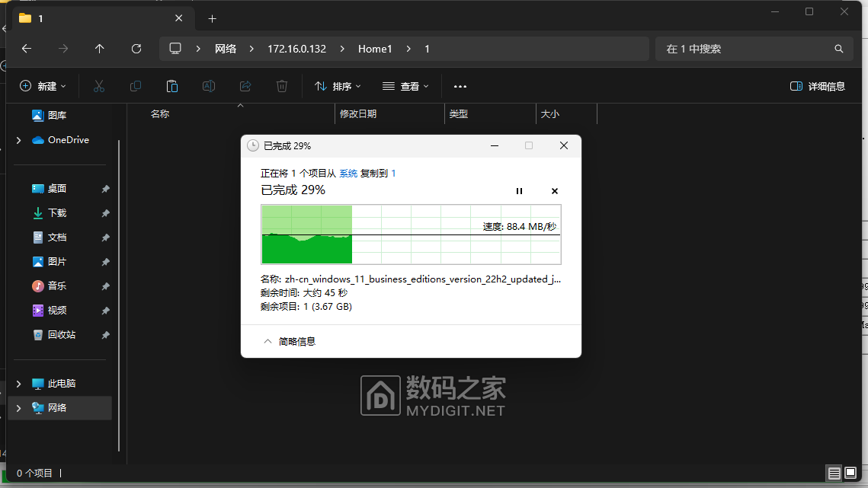Open 桌面 in the sidebar
Screen dimensions: 868x488
point(56,189)
